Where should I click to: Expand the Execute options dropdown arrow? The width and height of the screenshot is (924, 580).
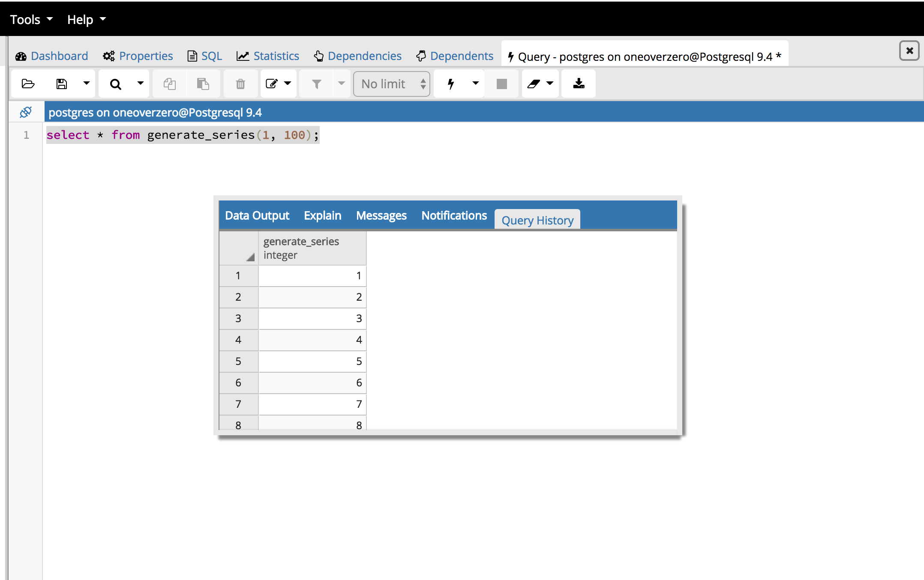[x=475, y=84]
